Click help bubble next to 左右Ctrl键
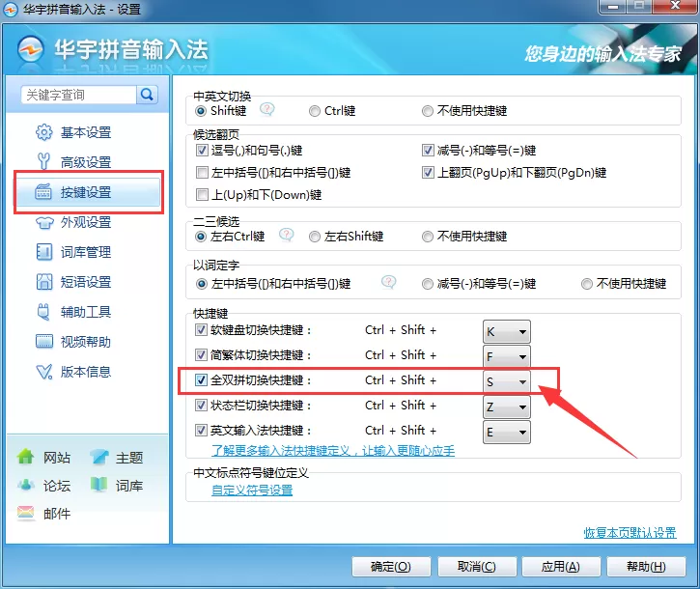Image resolution: width=700 pixels, height=589 pixels. pos(286,235)
